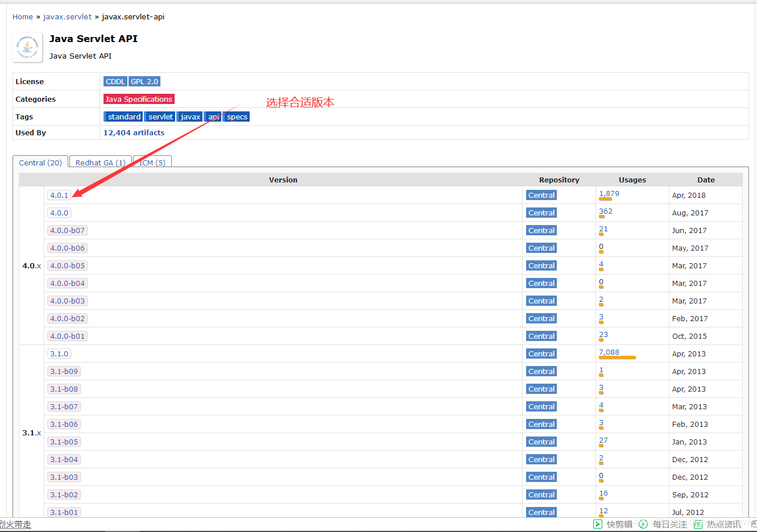Click the Java Servlet API logo thumbnail
The width and height of the screenshot is (757, 532).
pyautogui.click(x=27, y=47)
